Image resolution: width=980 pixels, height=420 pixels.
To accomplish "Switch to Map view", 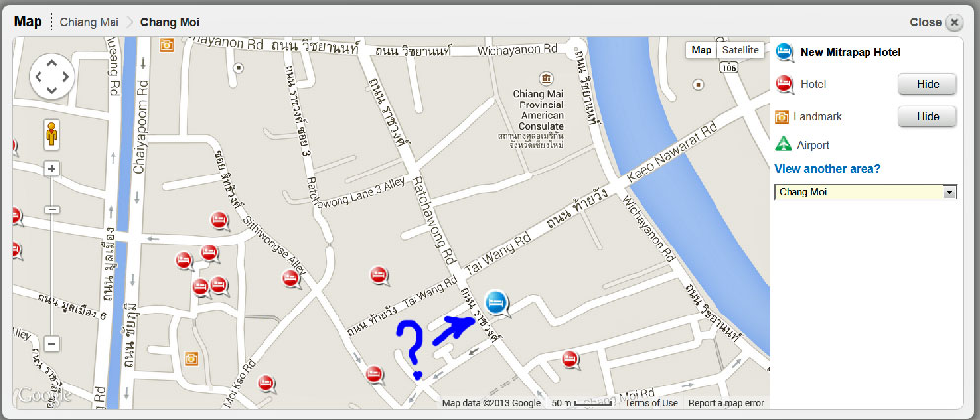I will 702,50.
